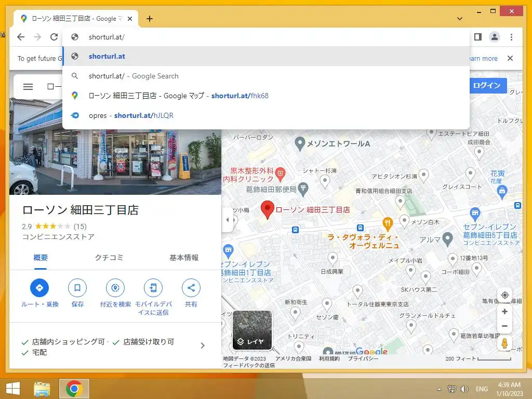Image resolution: width=532 pixels, height=399 pixels.
Task: Click the 葛飾細田郵便局 post office marker
Action: (x=303, y=189)
